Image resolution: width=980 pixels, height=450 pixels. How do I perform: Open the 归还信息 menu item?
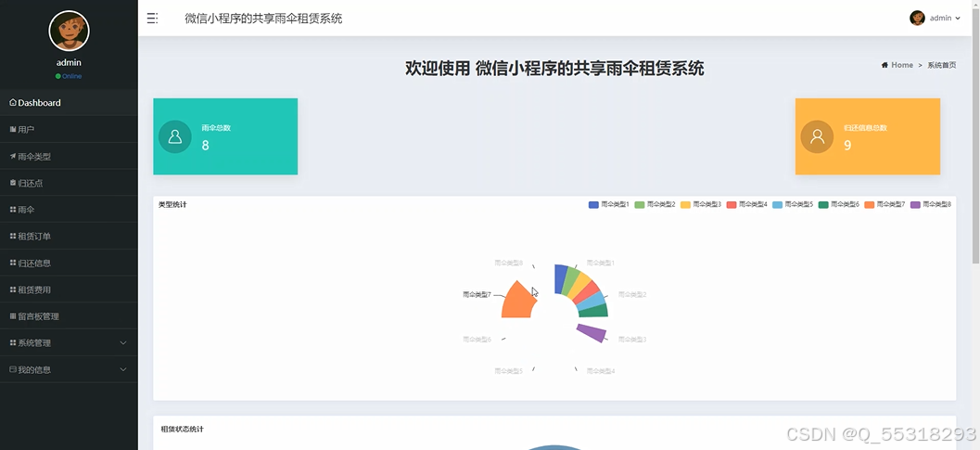pos(69,263)
